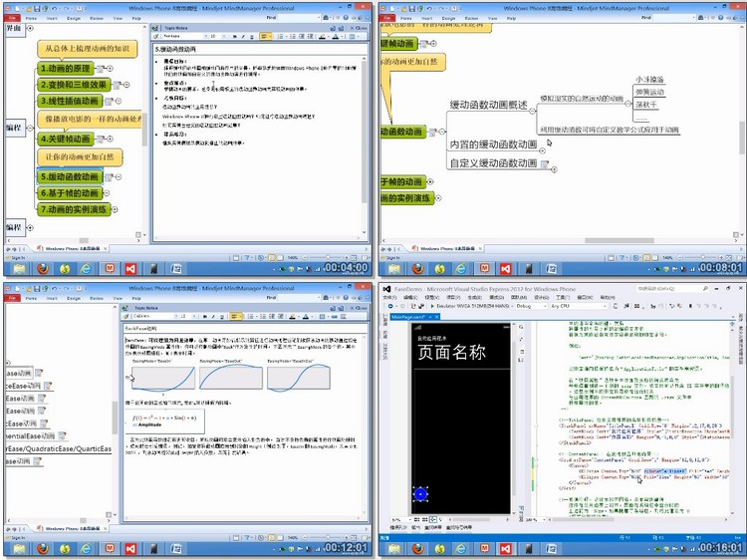Screen dimensions: 747x560
Task: Select topic 1.动画的原理 in the 00:04:00 frame
Action: [66, 69]
